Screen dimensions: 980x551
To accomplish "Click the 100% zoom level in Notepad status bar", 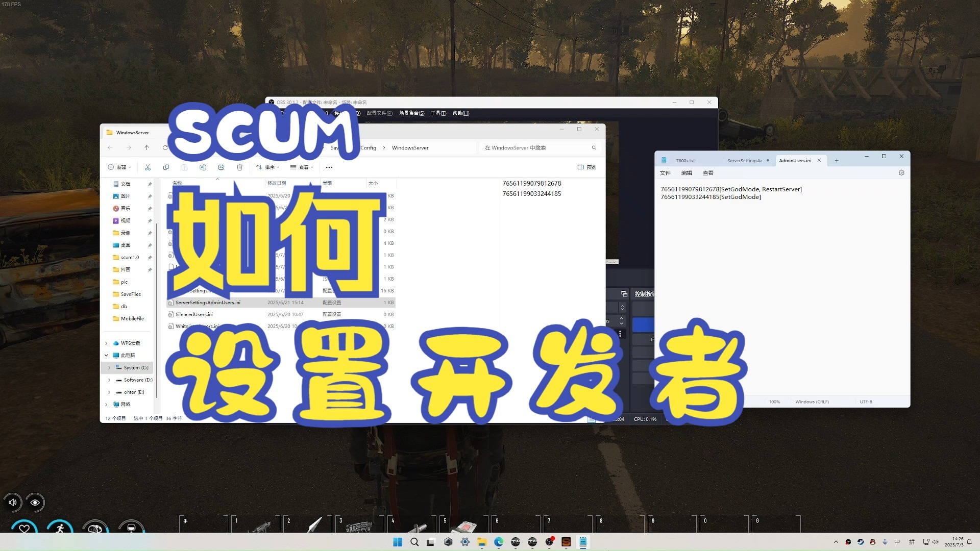I will click(x=774, y=402).
